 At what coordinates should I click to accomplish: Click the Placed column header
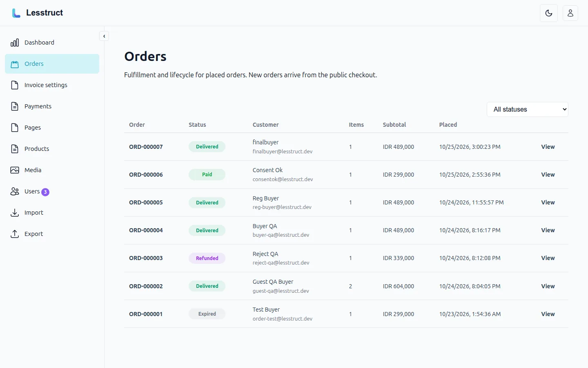448,125
